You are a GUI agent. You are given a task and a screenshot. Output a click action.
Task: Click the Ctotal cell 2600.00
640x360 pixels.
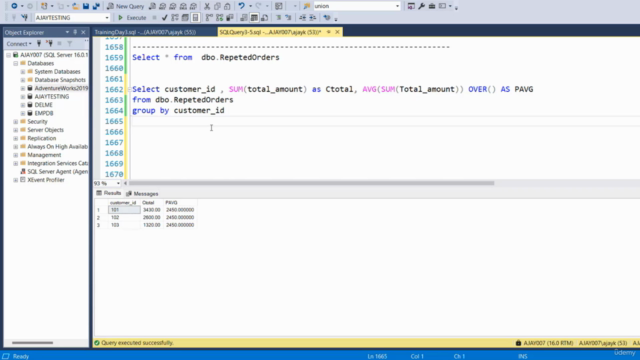point(151,218)
